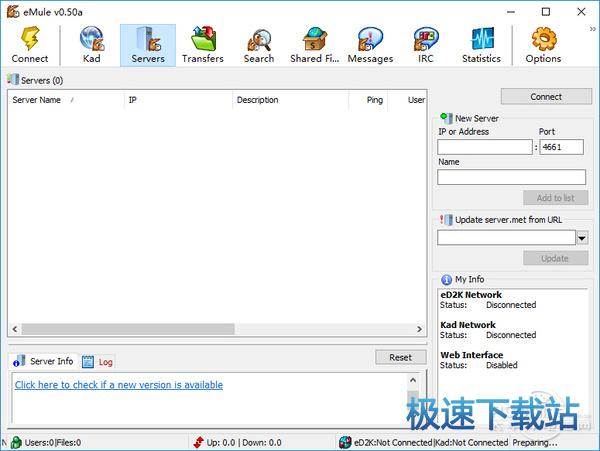Click the Preparing... status text
This screenshot has width=600, height=451.
pyautogui.click(x=535, y=443)
